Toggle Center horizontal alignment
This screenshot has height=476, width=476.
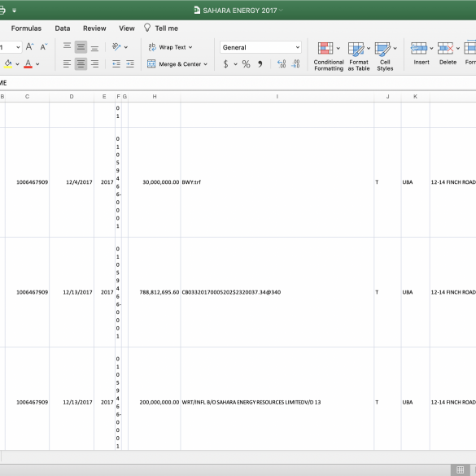point(81,64)
